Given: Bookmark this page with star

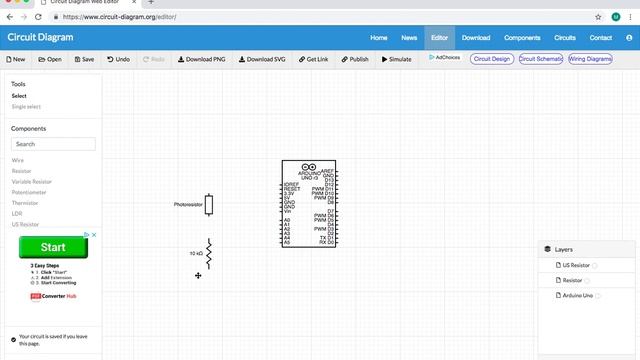Looking at the screenshot, I should pyautogui.click(x=598, y=17).
